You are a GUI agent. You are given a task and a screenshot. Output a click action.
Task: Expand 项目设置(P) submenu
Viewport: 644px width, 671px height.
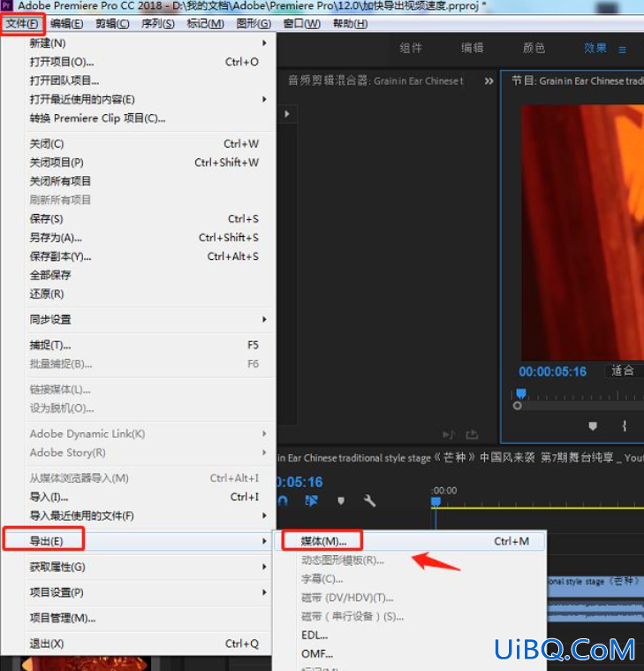point(148,592)
